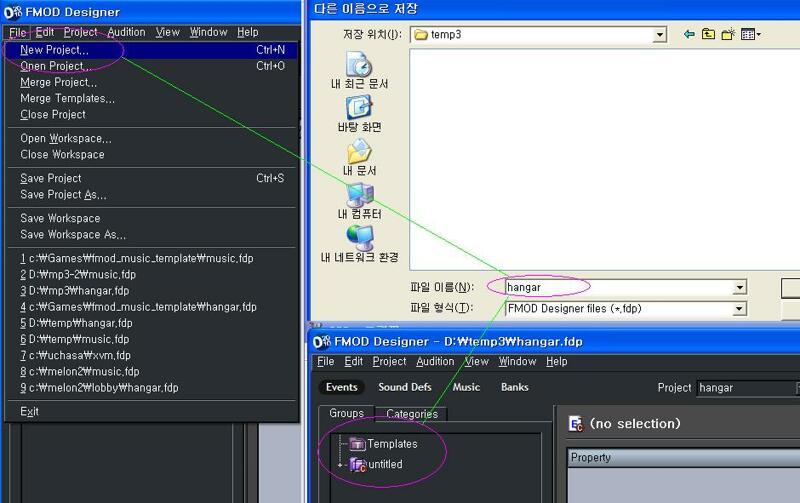Select the untitled group folder icon
This screenshot has height=503, width=800.
(358, 465)
